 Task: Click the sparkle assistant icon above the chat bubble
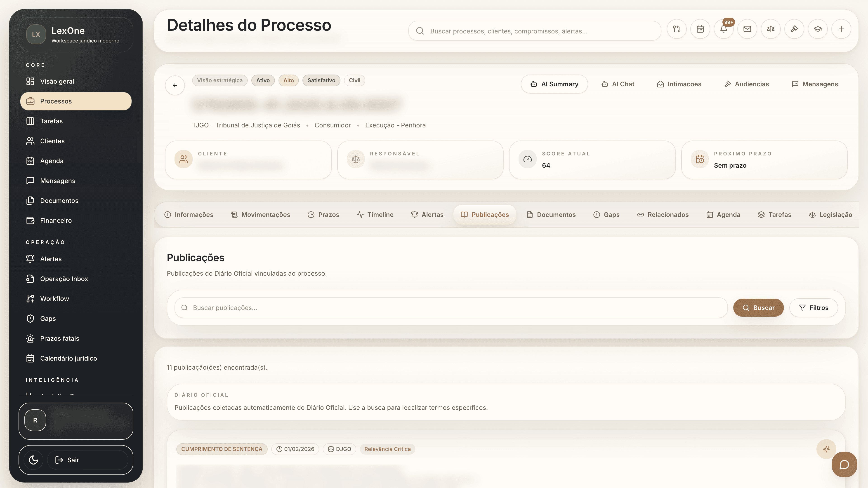click(826, 449)
